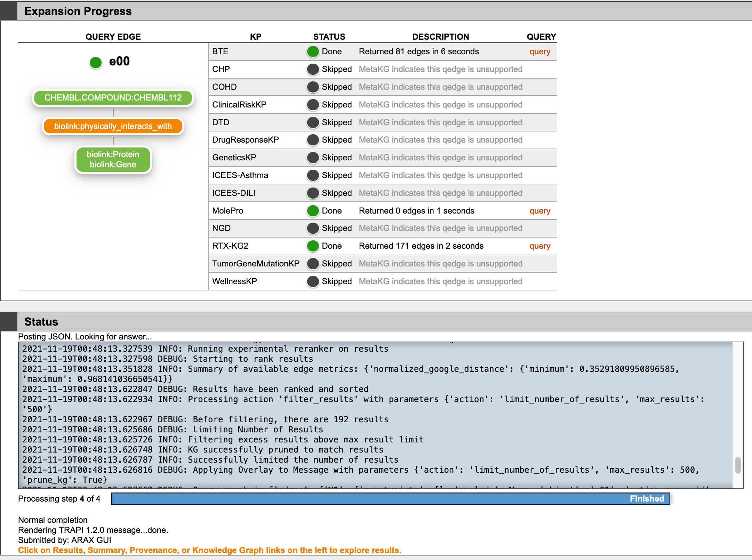752x560 pixels.
Task: Open the query link for RTX-KG2
Action: click(540, 246)
